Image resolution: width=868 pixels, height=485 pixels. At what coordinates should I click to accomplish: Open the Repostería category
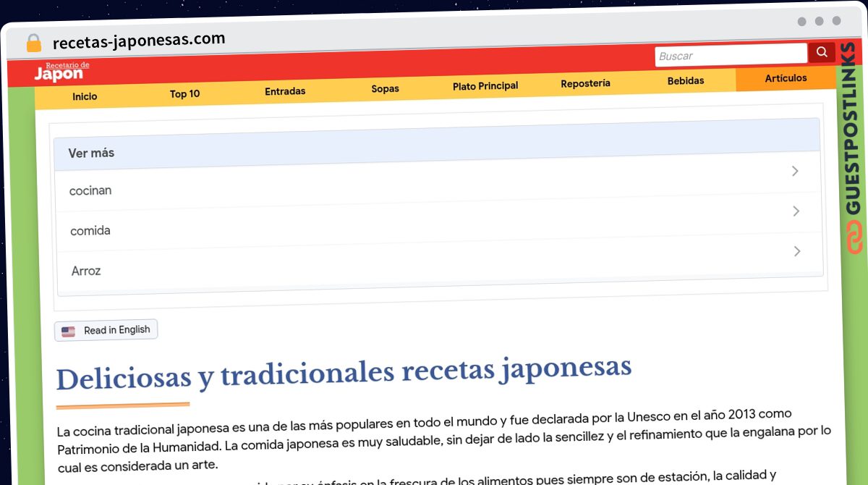tap(585, 83)
